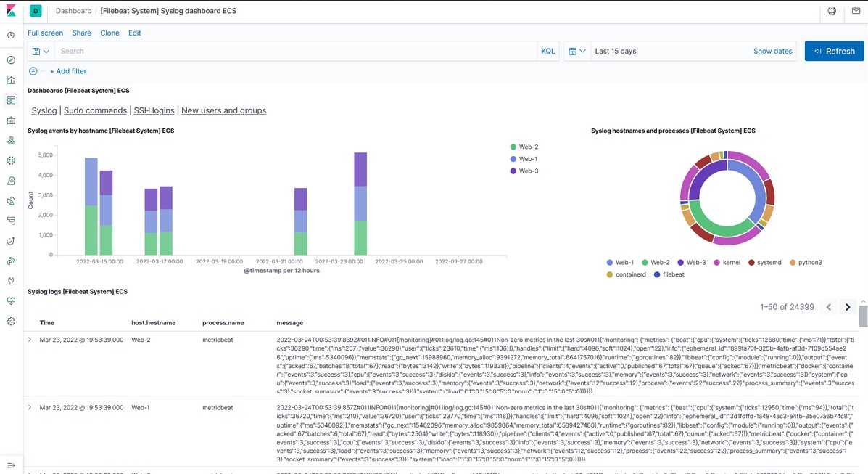Open Dev Tools wrench icon
The width and height of the screenshot is (868, 474).
pyautogui.click(x=11, y=281)
